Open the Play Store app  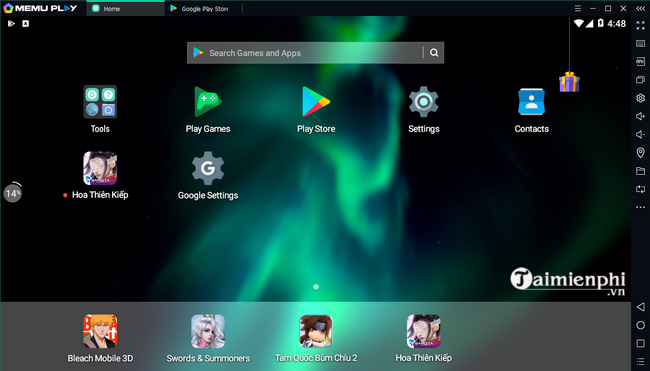point(316,102)
